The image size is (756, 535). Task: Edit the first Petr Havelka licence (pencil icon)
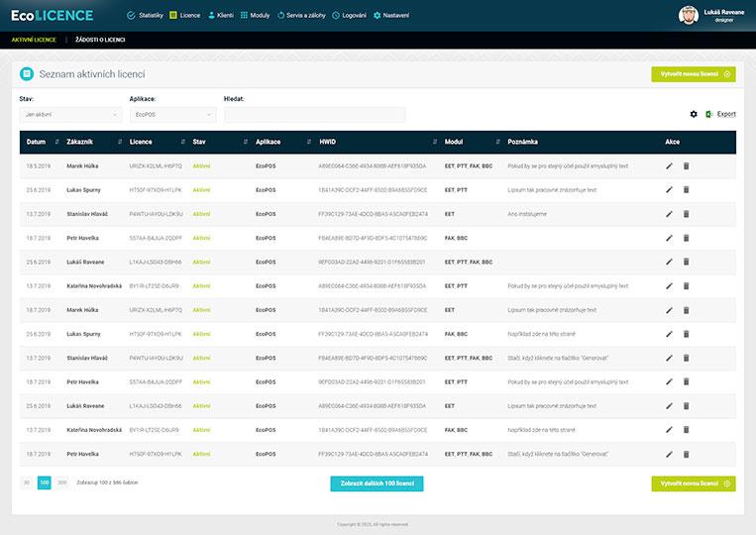coord(669,238)
